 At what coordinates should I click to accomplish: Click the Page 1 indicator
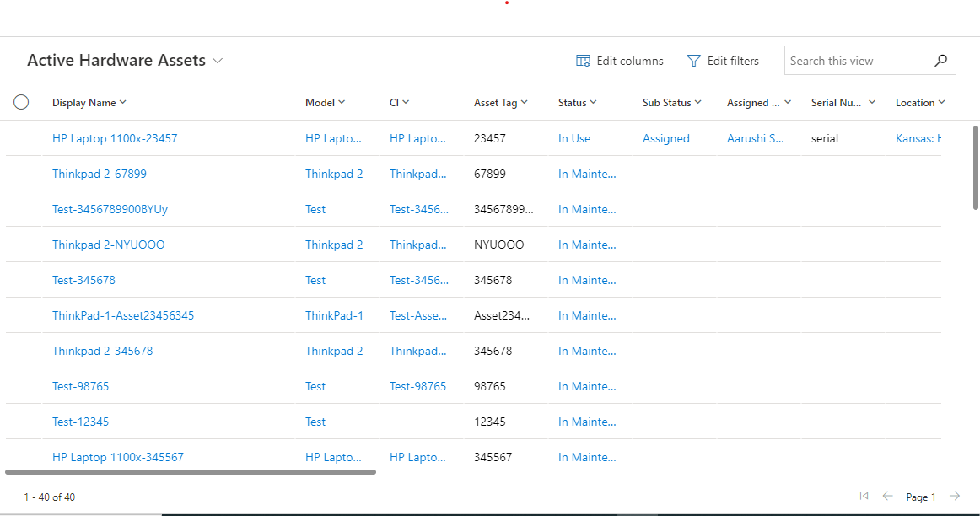[x=921, y=497]
